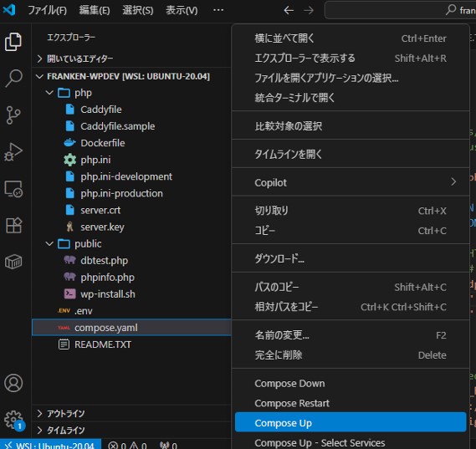Viewport: 476px width, 449px height.
Task: Choose 名前の変更... from context menu
Action: (x=351, y=335)
